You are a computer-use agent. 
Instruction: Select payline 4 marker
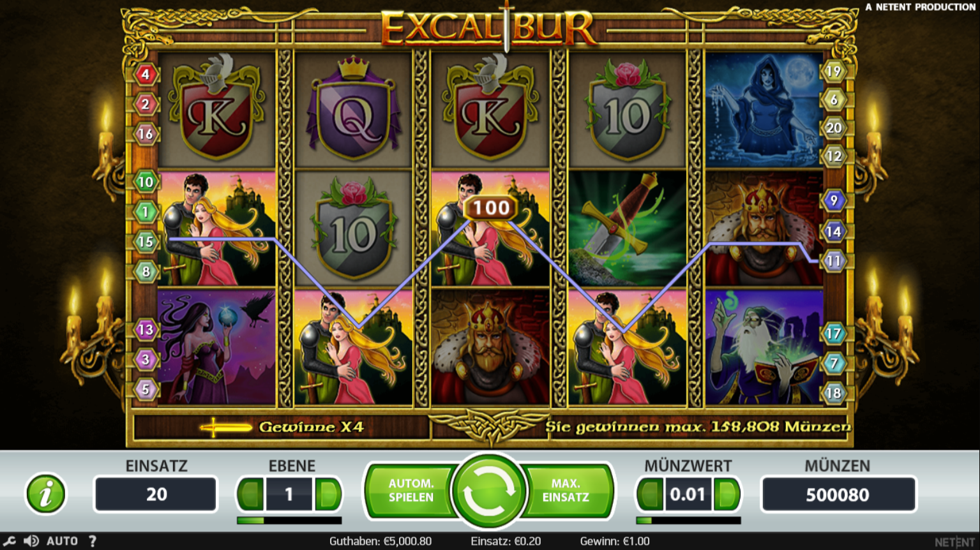[x=146, y=75]
